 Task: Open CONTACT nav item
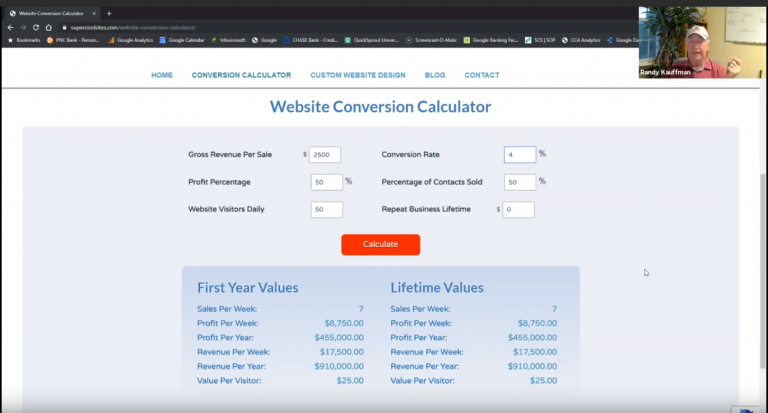(482, 75)
